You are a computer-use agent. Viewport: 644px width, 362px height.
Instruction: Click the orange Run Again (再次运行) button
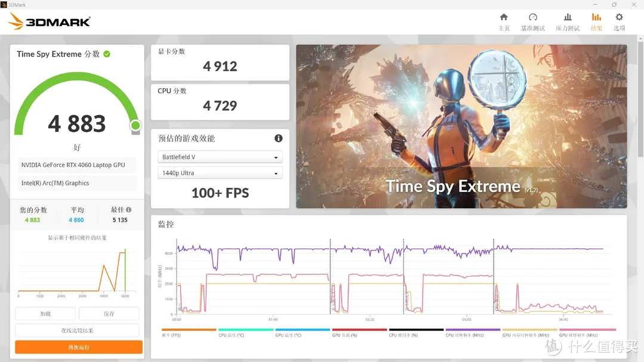point(79,347)
